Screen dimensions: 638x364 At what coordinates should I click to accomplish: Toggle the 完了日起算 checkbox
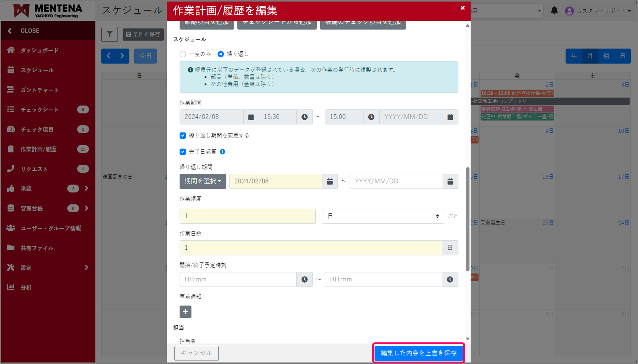pyautogui.click(x=183, y=152)
